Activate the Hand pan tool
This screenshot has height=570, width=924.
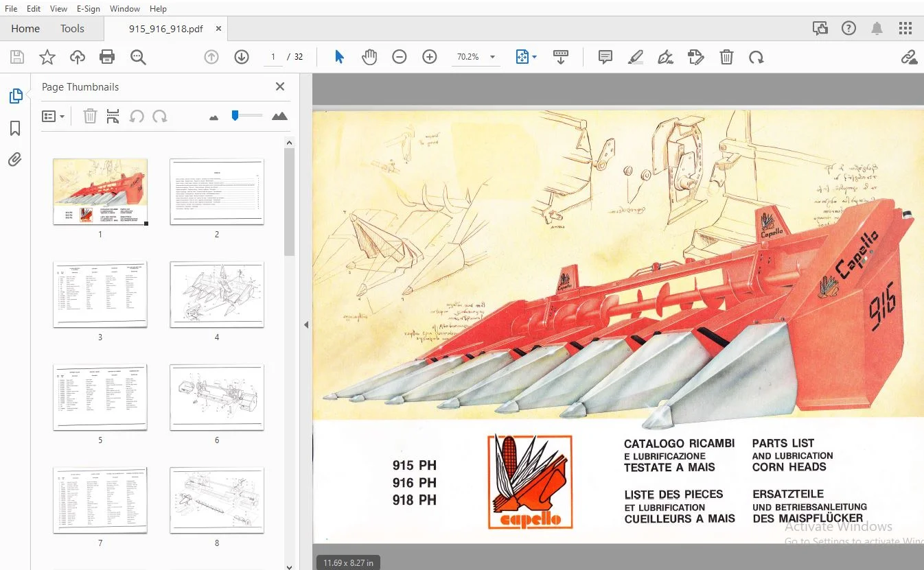pos(369,57)
